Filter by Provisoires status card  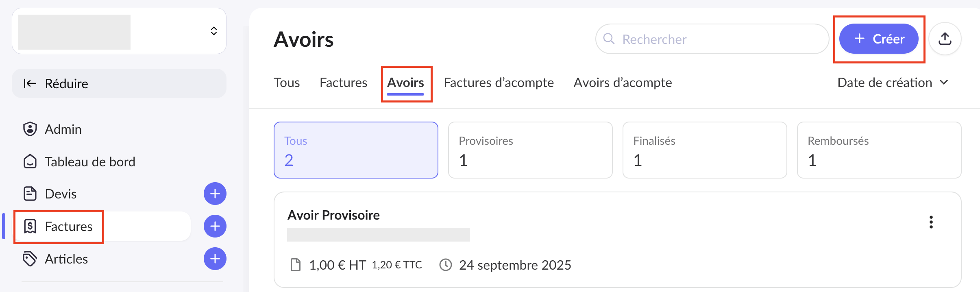(530, 150)
